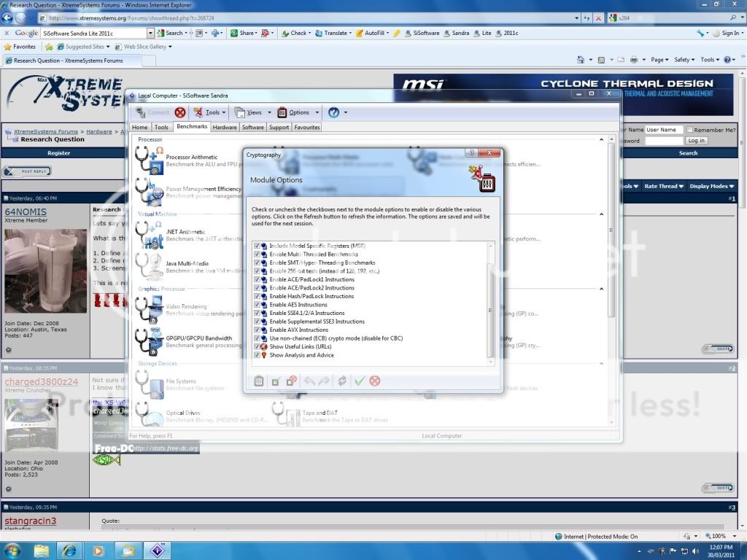Screen dimensions: 747x560
Task: Open the Tools dropdown in Sandra toolbar
Action: 211,112
